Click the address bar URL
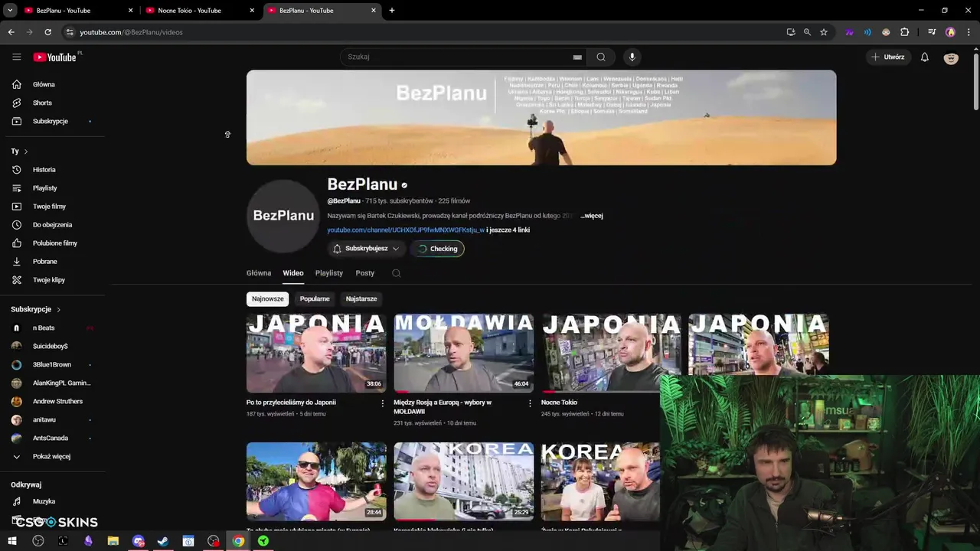 tap(131, 32)
